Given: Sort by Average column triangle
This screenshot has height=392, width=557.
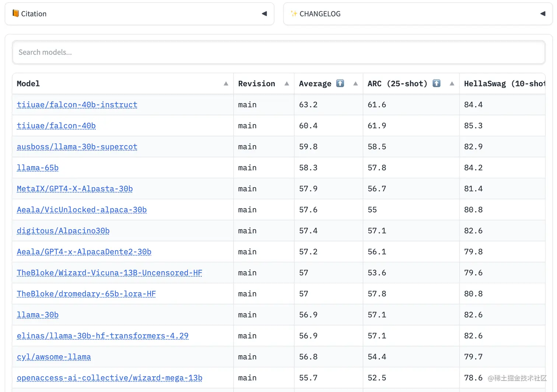Looking at the screenshot, I should coord(355,84).
